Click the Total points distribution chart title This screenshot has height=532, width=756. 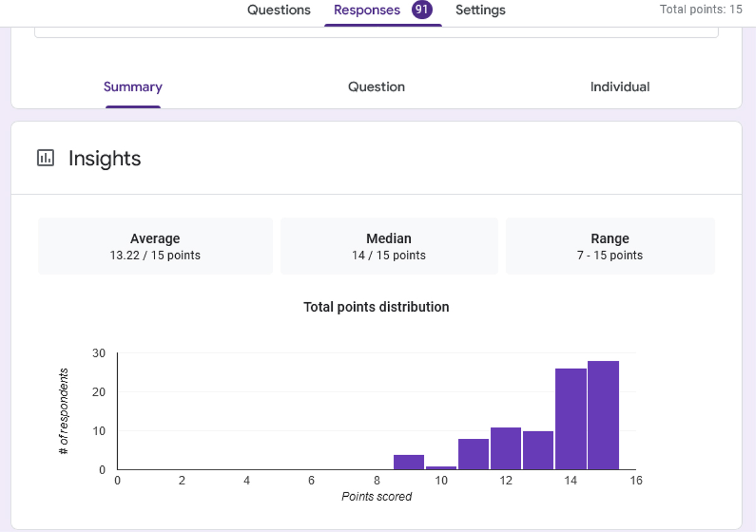click(x=376, y=307)
